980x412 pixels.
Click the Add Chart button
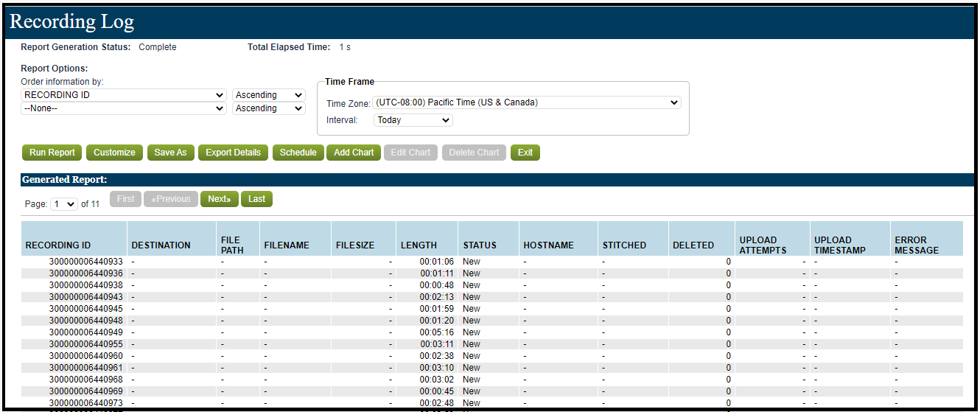point(354,153)
